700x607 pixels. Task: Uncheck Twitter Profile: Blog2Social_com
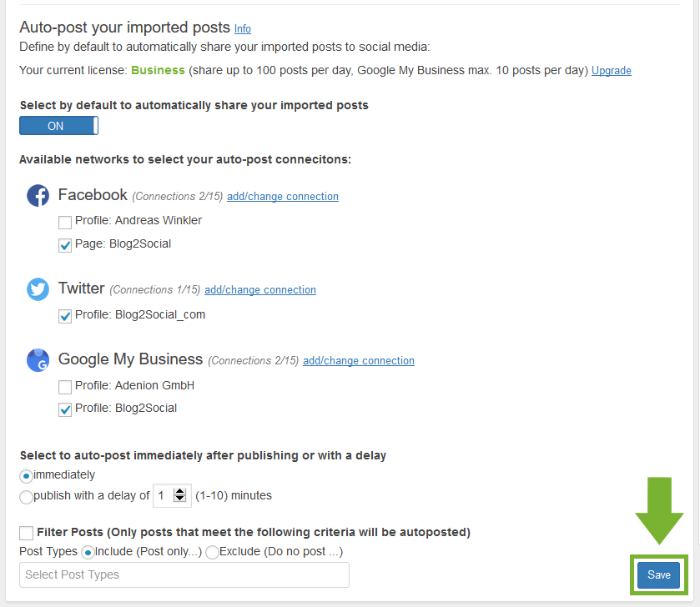coord(65,316)
